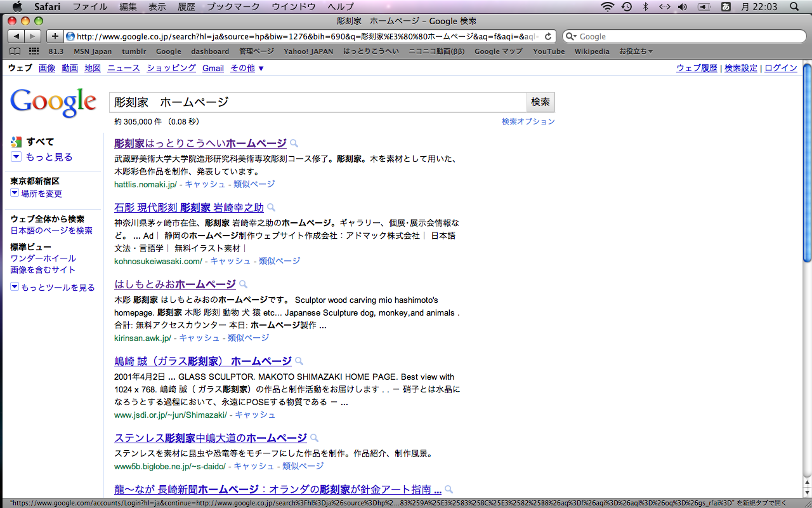
Task: Preview magnifier beside 嶋崎 誠 result
Action: click(x=299, y=361)
